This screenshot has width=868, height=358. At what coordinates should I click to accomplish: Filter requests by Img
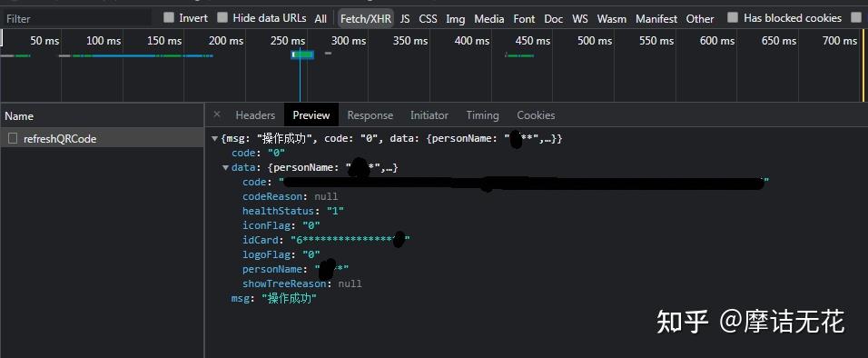pos(456,19)
